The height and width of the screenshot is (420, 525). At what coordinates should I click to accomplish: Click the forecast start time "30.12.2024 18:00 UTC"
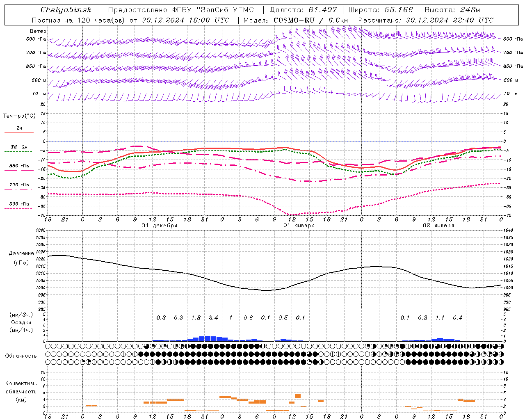185,20
